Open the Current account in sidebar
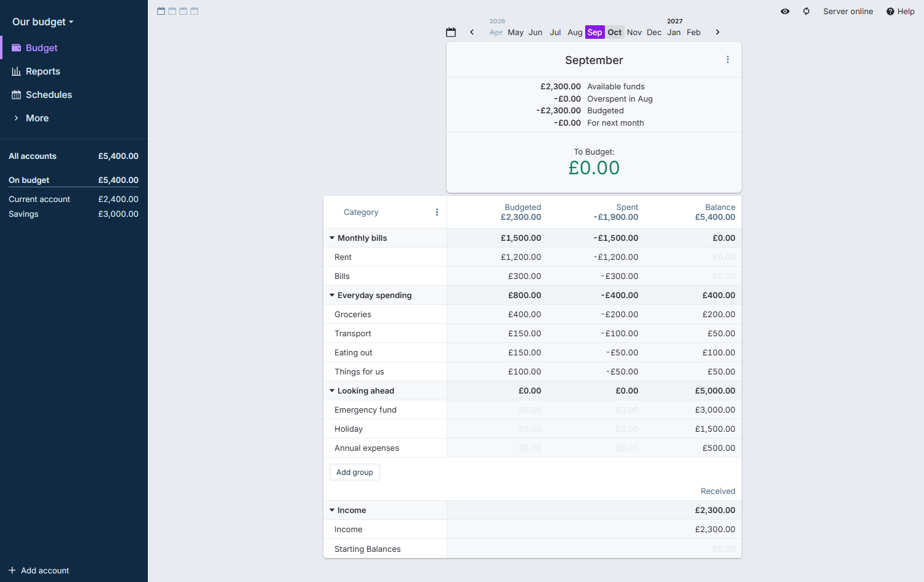This screenshot has height=582, width=924. (73, 199)
